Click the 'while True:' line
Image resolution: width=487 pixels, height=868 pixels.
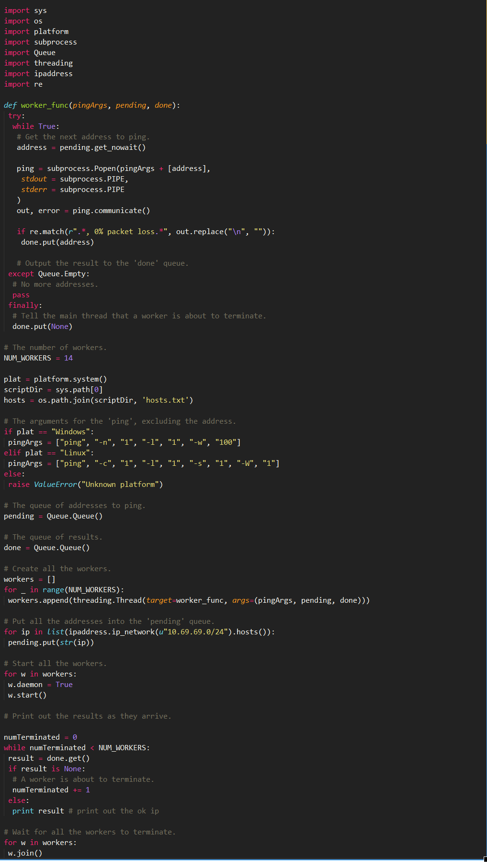36,126
